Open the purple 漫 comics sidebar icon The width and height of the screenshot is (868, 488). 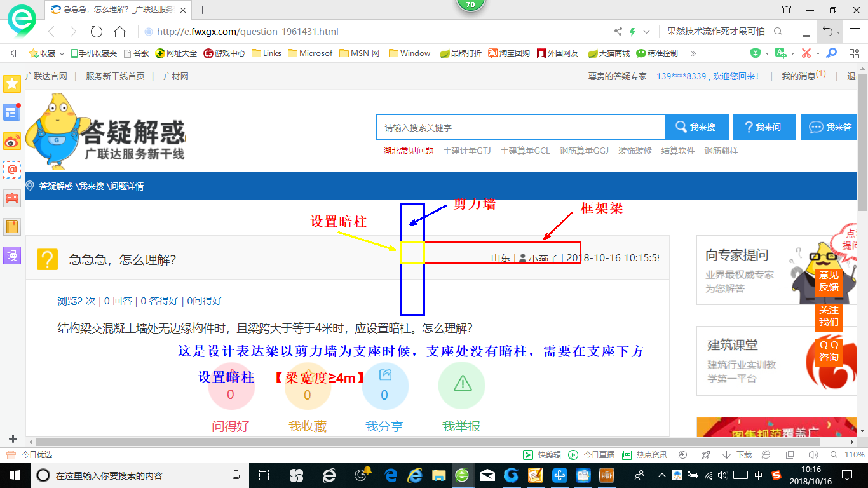pos(12,255)
